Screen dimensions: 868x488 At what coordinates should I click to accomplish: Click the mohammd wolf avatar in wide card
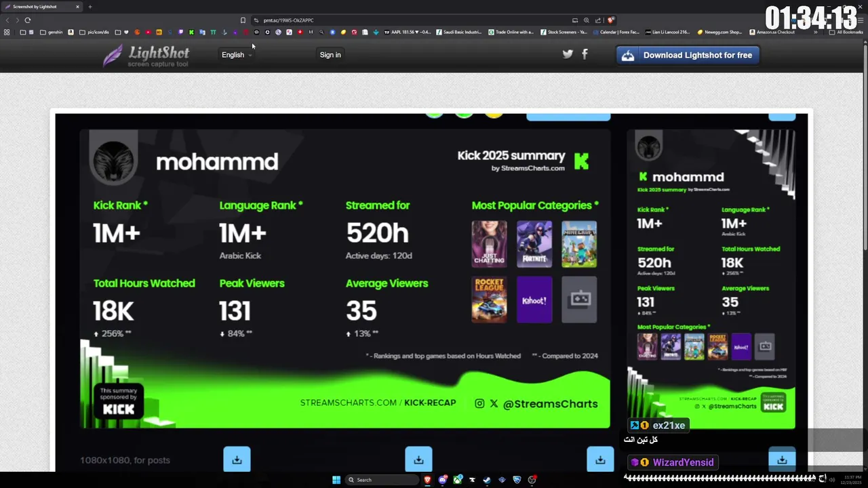(x=113, y=162)
